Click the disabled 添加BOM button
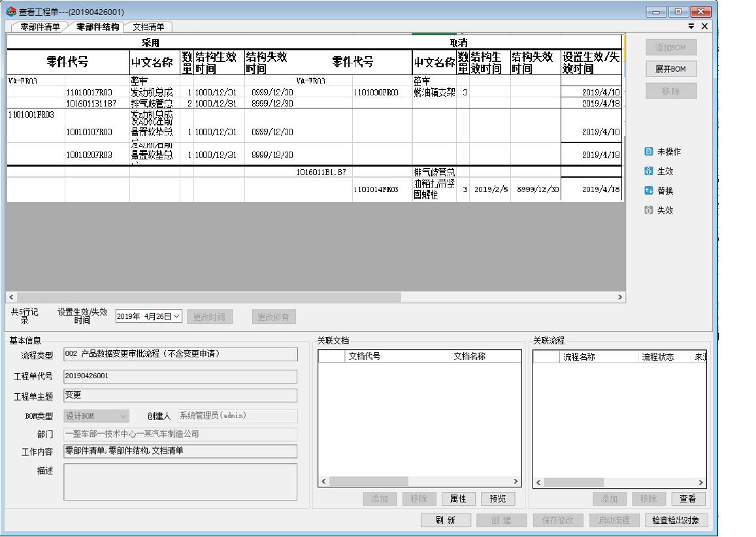The height and width of the screenshot is (537, 756). 670,47
